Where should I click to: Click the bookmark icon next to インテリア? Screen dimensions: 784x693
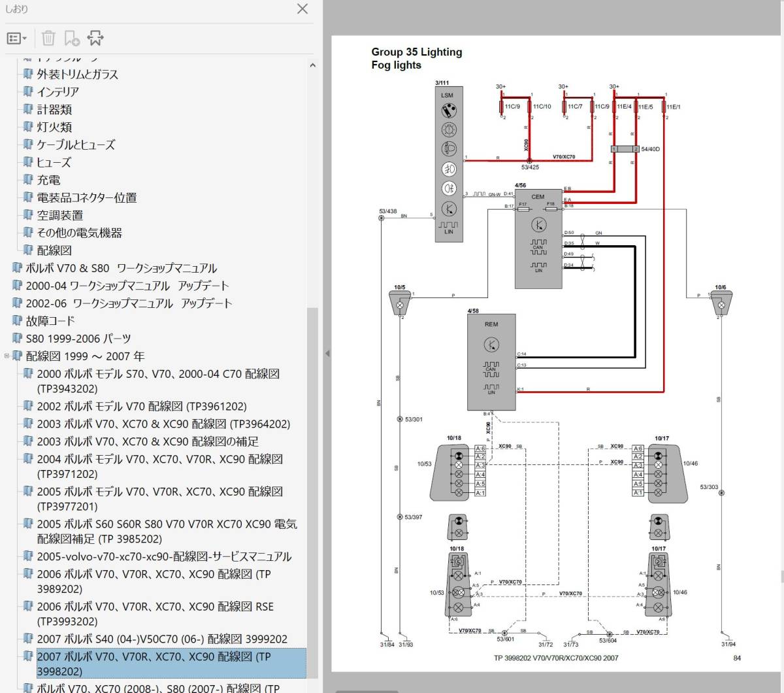28,92
